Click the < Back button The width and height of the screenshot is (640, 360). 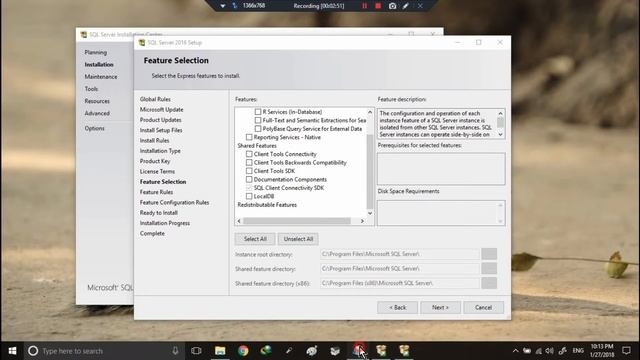click(x=398, y=307)
